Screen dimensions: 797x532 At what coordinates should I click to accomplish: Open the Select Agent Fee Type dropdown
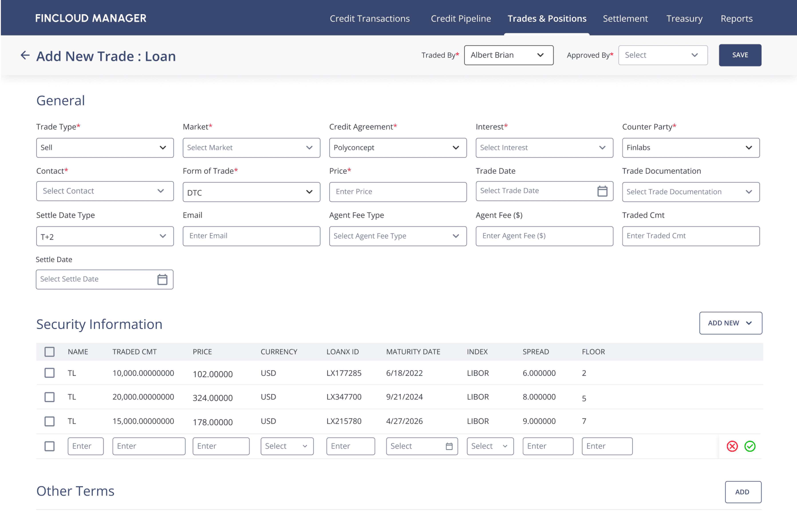tap(398, 236)
